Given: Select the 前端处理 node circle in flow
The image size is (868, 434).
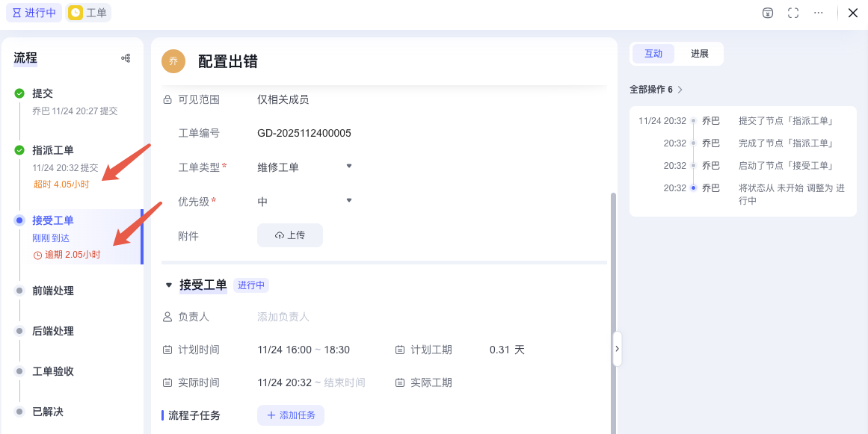Looking at the screenshot, I should tap(19, 291).
